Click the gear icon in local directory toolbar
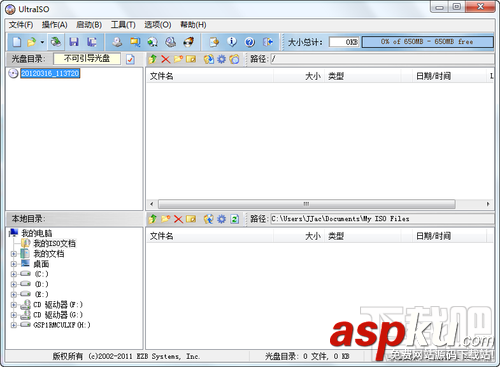Screen dimensions: 500x367 click(x=221, y=219)
